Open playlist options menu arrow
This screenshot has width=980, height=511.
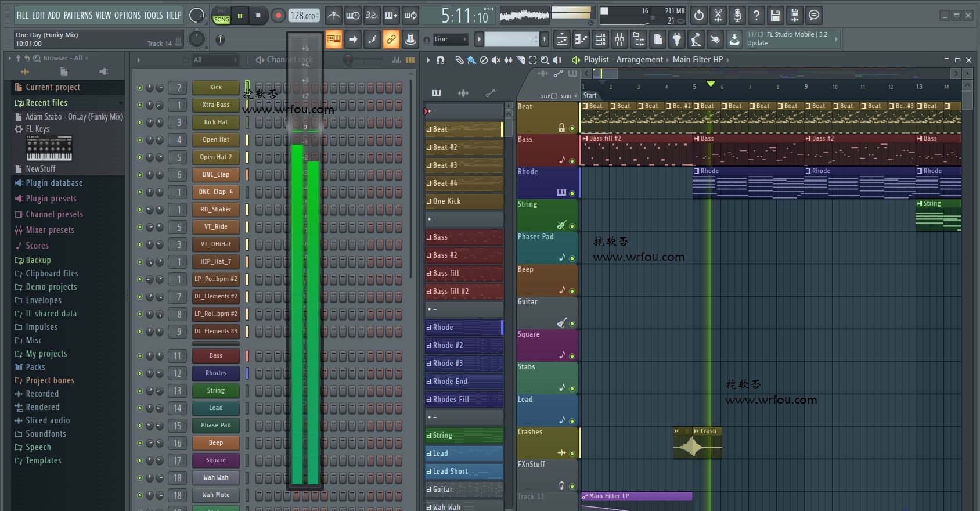[x=428, y=60]
